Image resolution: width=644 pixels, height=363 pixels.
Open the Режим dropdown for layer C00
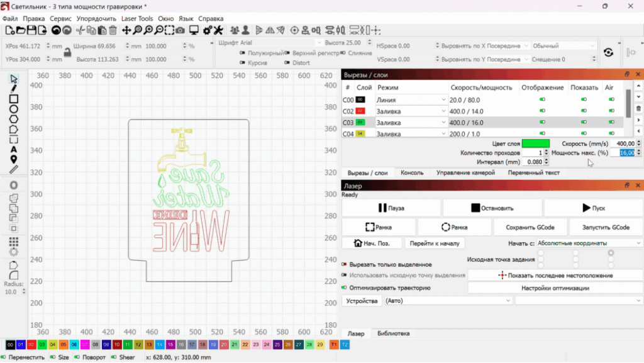[x=443, y=100]
